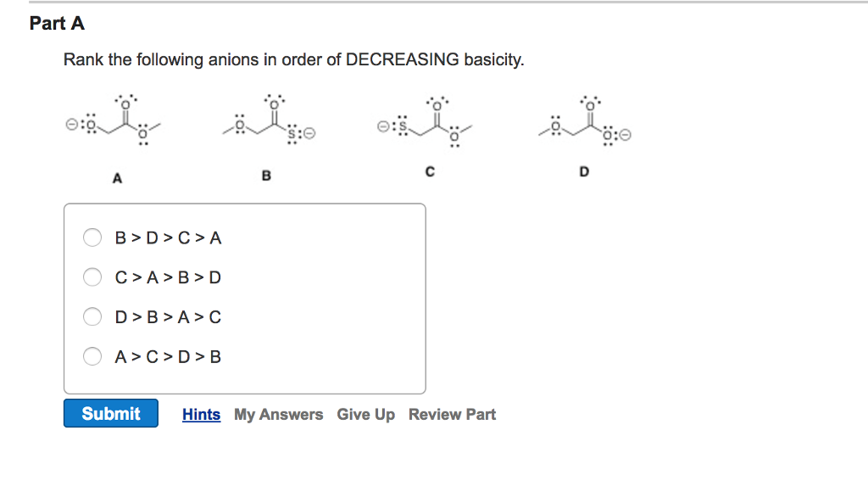The image size is (868, 503).
Task: Click the label D under fourth structure
Action: [583, 171]
